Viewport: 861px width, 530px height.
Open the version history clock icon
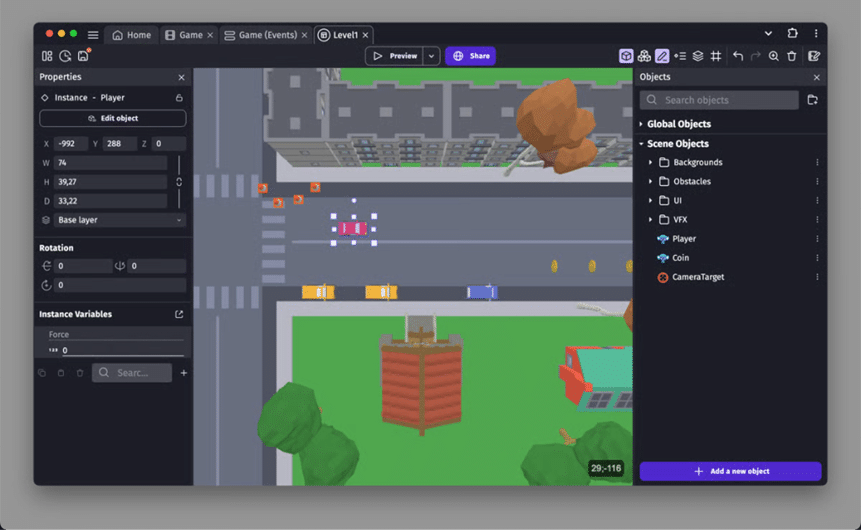[x=65, y=56]
